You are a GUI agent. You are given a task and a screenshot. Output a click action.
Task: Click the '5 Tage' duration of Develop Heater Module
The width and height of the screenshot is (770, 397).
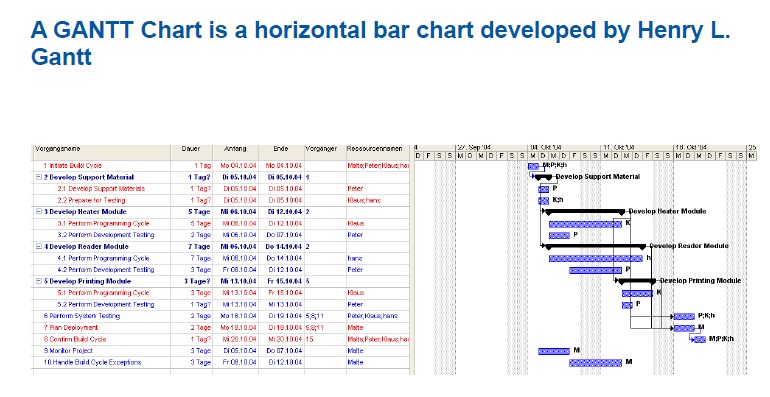click(x=200, y=212)
